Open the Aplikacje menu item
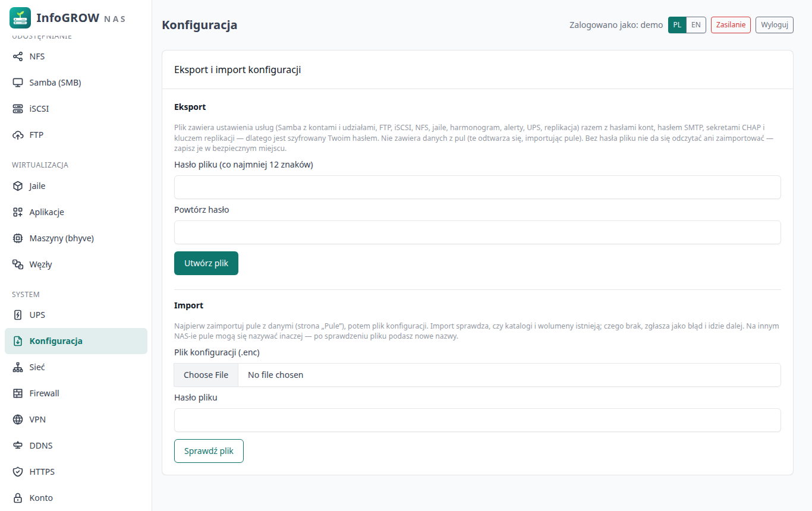The width and height of the screenshot is (812, 511). pos(76,212)
